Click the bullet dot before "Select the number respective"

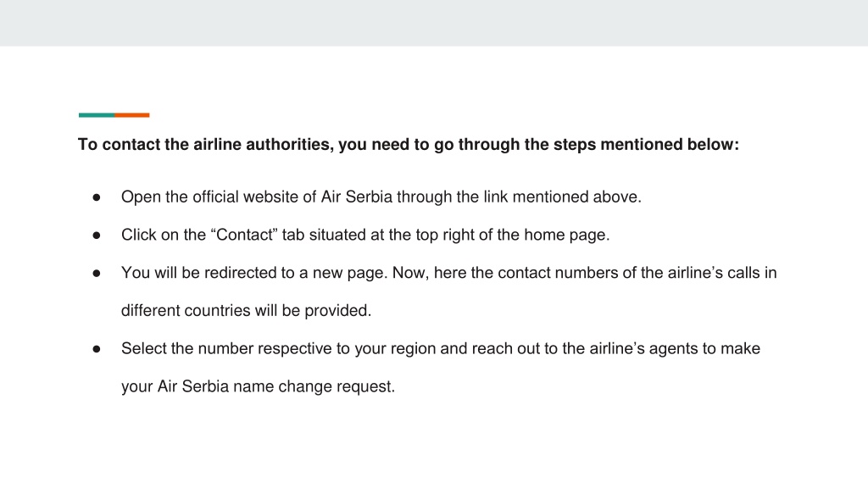97,349
